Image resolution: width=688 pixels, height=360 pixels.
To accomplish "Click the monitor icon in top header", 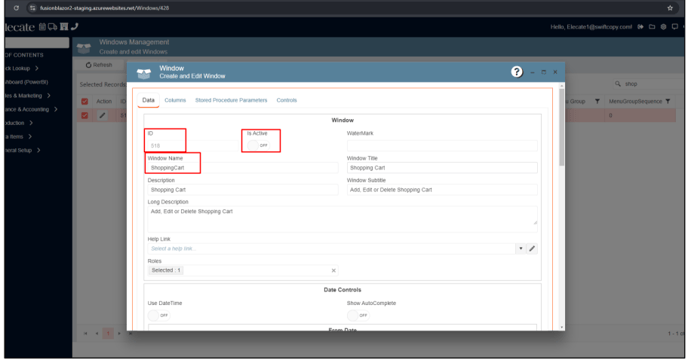I will [675, 27].
